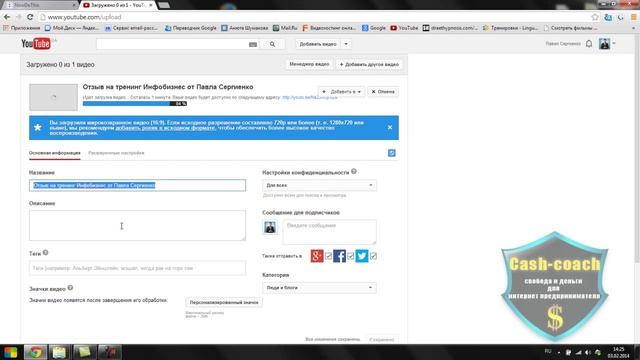
Task: Open the Windows Start menu
Action: click(11, 352)
